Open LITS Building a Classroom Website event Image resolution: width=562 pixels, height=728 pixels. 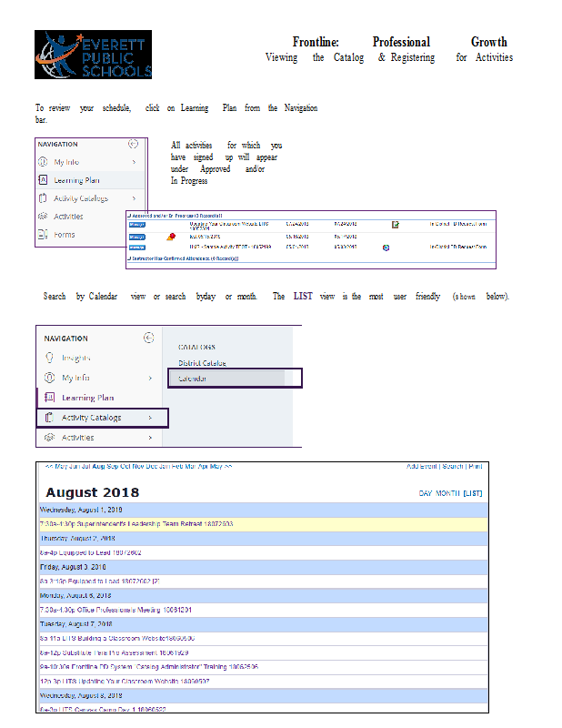coord(117,639)
